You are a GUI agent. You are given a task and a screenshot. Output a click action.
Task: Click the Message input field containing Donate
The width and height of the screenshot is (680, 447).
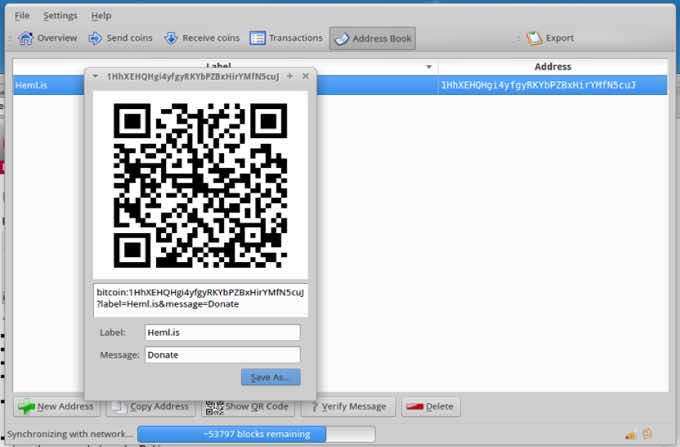coord(222,355)
